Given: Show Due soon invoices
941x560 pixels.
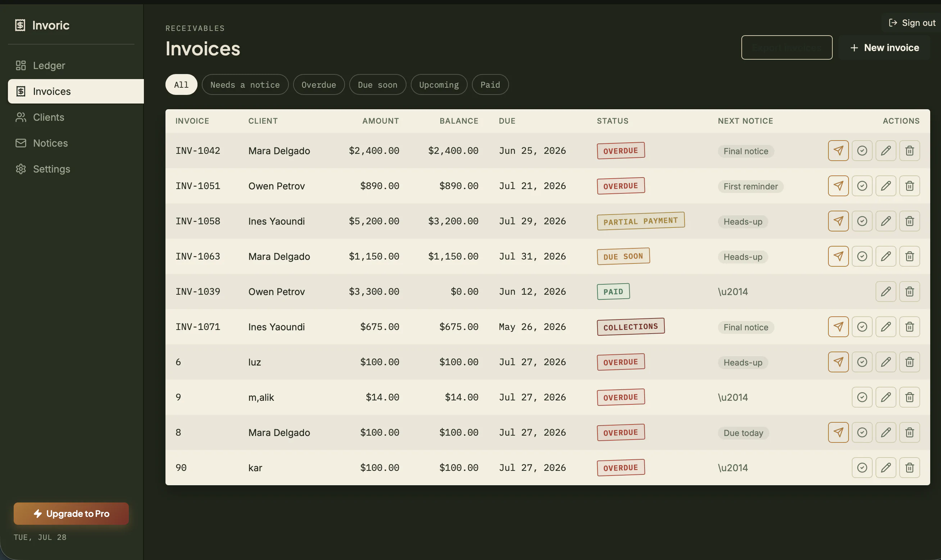Looking at the screenshot, I should coord(378,84).
